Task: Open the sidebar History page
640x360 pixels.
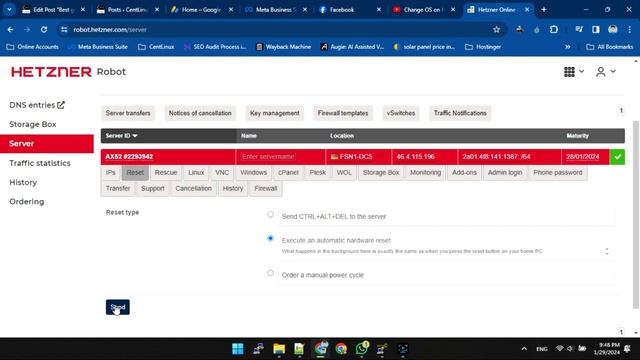Action: 23,182
